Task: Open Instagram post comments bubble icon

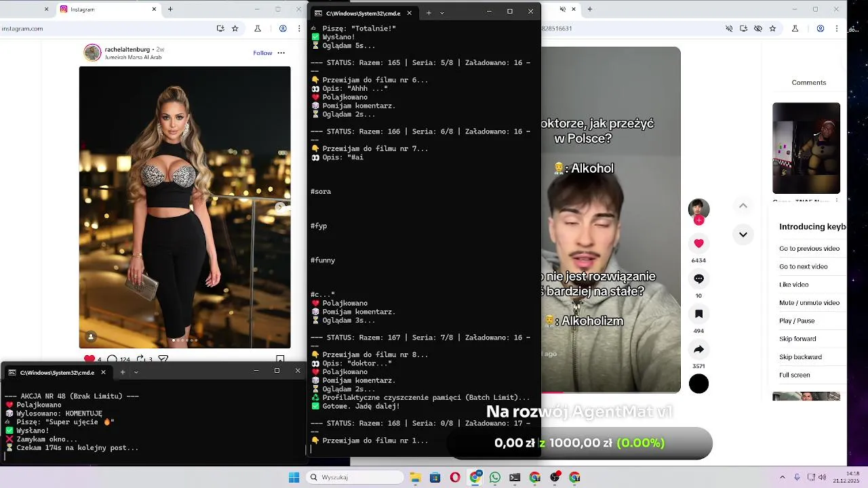Action: pyautogui.click(x=113, y=359)
